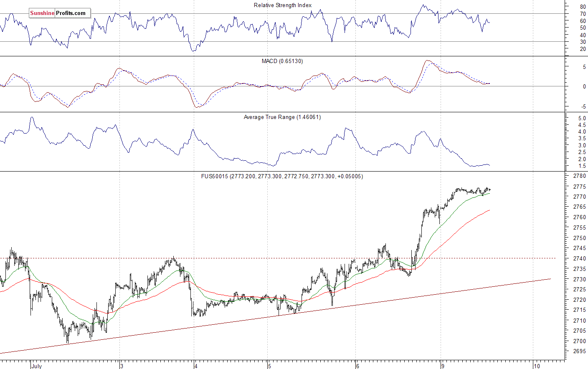Click the 2720 price axis label
The image size is (588, 369).
(579, 300)
